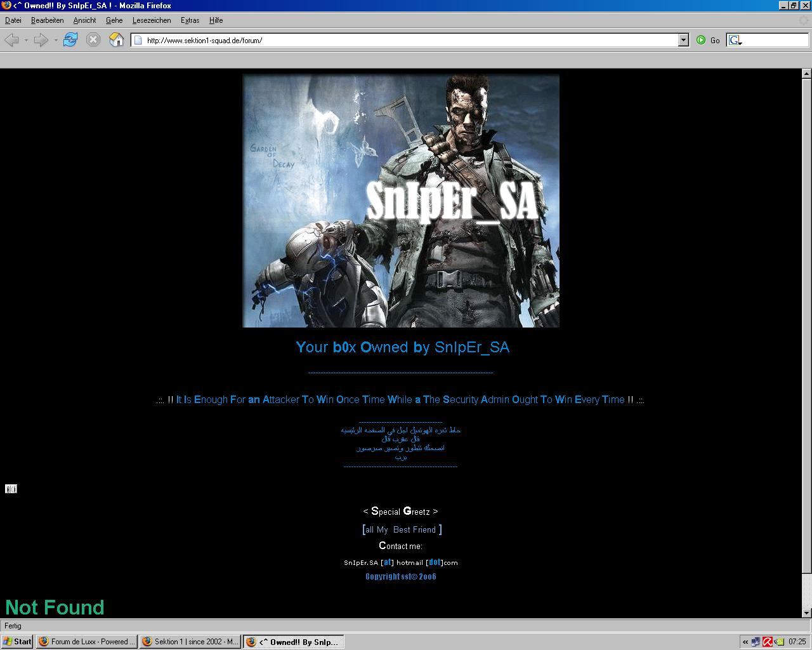The width and height of the screenshot is (812, 650).
Task: Open the Gehe menu
Action: (114, 20)
